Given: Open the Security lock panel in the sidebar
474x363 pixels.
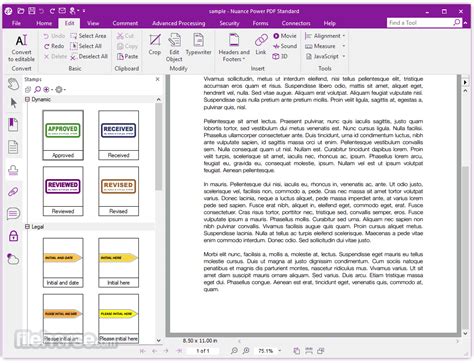Looking at the screenshot, I should tap(13, 236).
